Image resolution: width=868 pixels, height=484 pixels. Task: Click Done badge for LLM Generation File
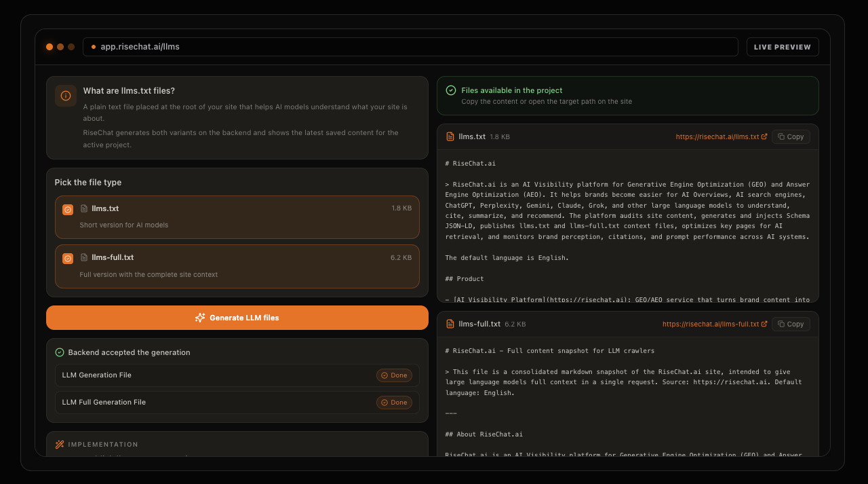click(x=394, y=375)
